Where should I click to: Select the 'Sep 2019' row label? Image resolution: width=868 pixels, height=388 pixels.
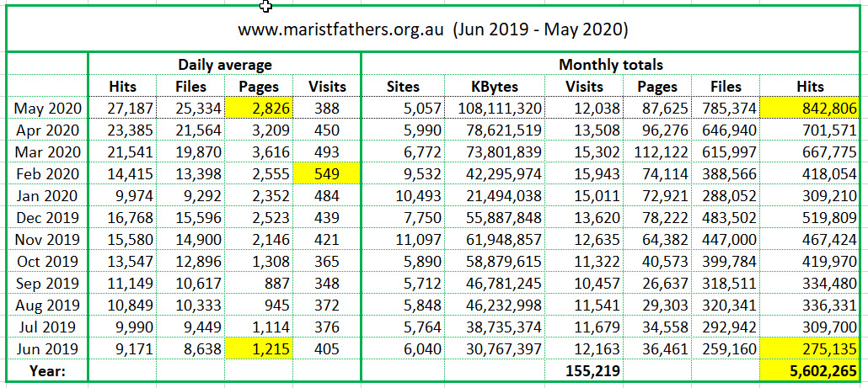tap(47, 283)
